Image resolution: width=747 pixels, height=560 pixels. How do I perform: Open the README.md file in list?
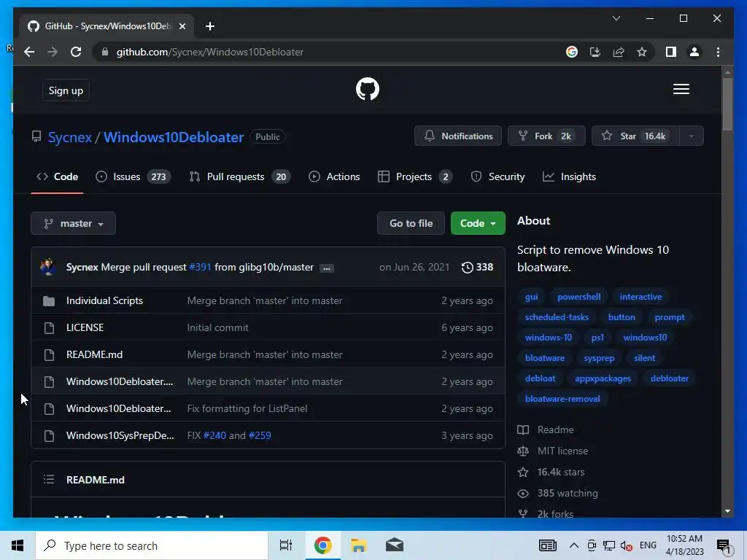tap(94, 355)
